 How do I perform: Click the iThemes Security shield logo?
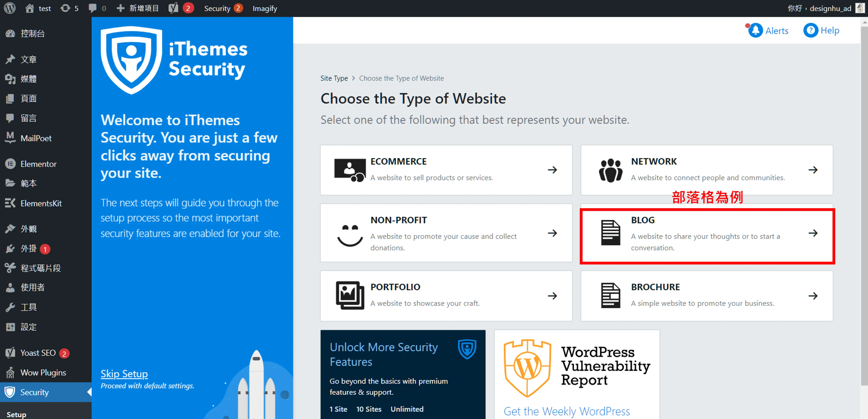[x=131, y=60]
